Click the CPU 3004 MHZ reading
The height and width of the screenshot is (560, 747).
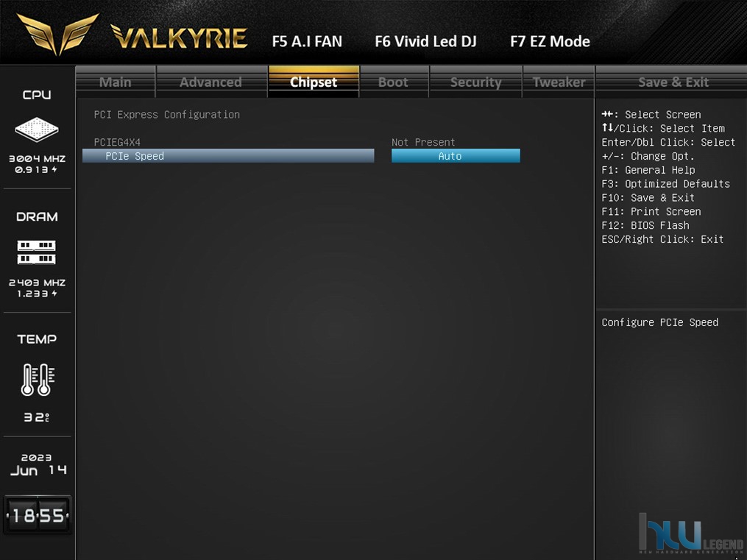pos(37,158)
